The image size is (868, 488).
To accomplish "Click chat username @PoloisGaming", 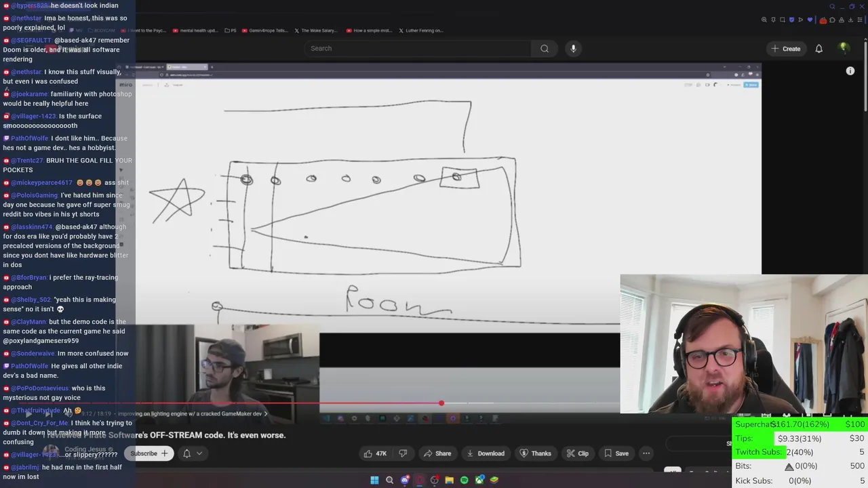I will pyautogui.click(x=34, y=195).
